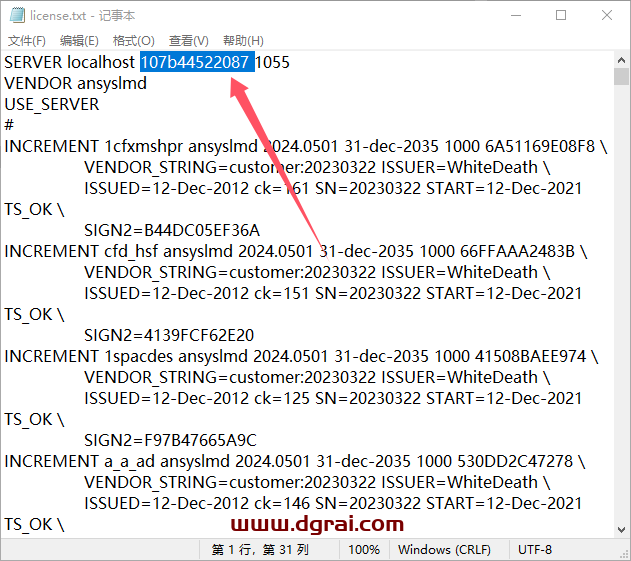631x561 pixels.
Task: Click the license.txt - 记事本 title text
Action: pos(82,16)
